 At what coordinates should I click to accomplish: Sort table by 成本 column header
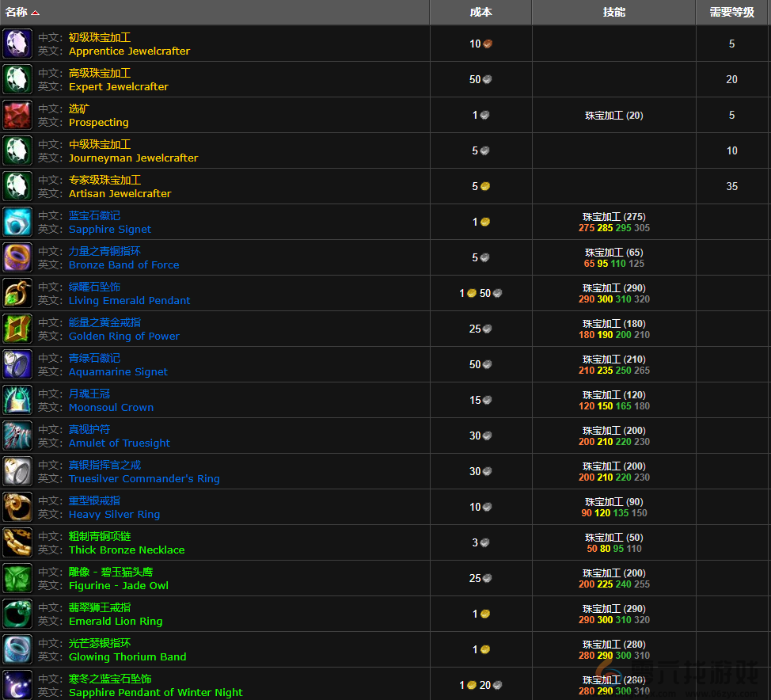pyautogui.click(x=480, y=12)
